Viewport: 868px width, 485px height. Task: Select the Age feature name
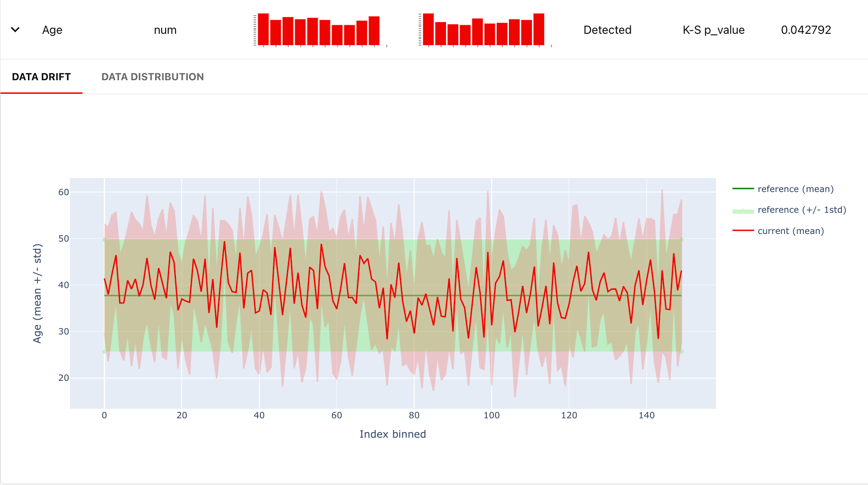[52, 30]
